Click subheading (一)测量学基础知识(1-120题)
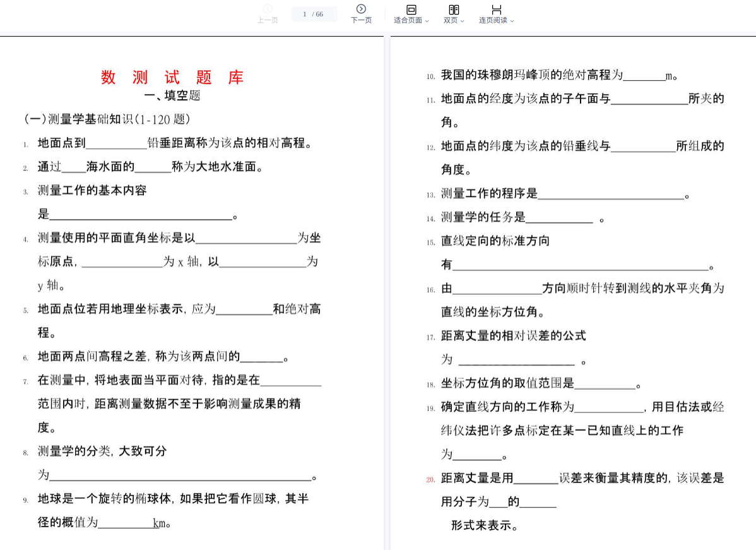The height and width of the screenshot is (550, 756). (x=107, y=119)
